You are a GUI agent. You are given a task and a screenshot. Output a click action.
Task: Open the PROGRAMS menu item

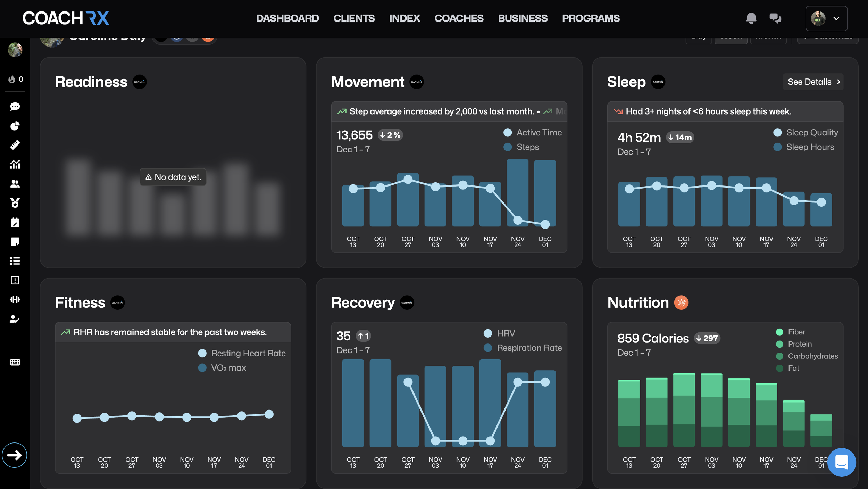(591, 18)
